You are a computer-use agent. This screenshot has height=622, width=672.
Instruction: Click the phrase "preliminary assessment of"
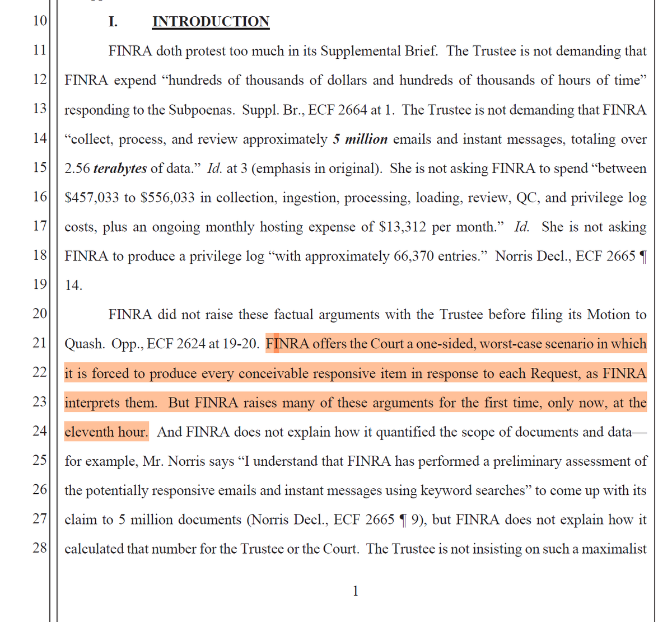pyautogui.click(x=570, y=461)
